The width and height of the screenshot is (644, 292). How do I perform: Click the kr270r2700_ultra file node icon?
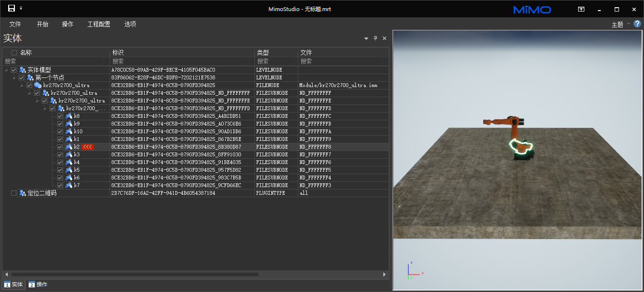pyautogui.click(x=38, y=85)
